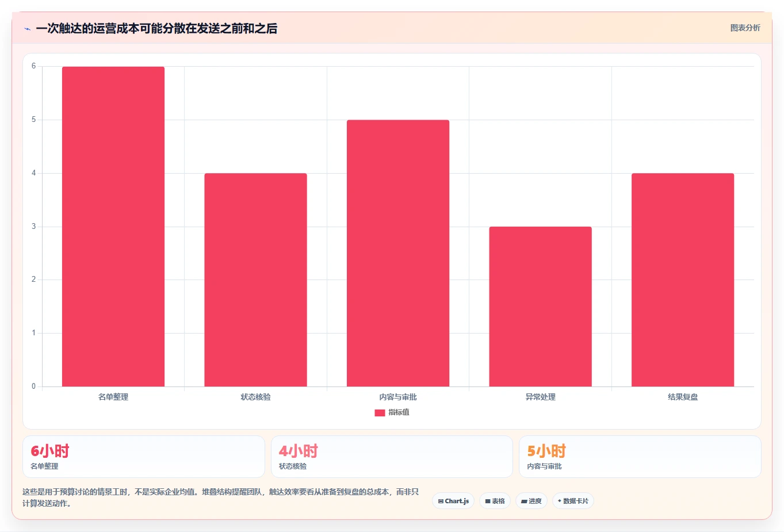This screenshot has width=784, height=532.
Task: Click the 指标值 legend label
Action: 399,412
